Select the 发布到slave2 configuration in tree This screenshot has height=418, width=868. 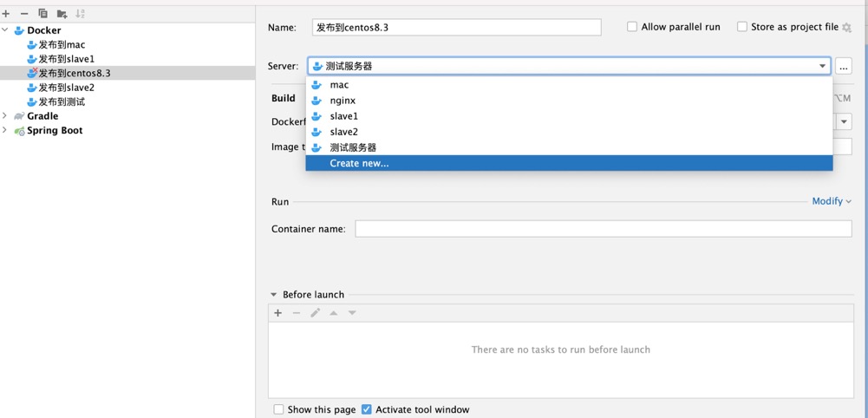66,88
